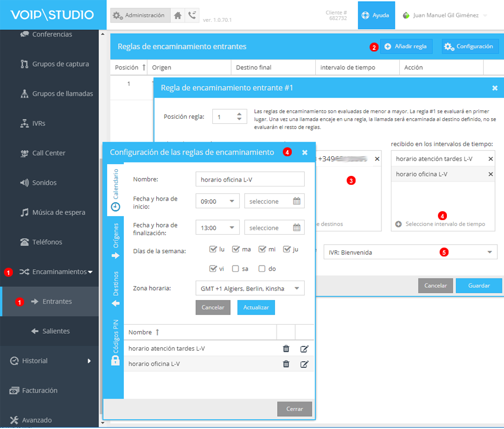Image resolution: width=504 pixels, height=429 pixels.
Task: Open calendar picker for end date
Action: click(297, 228)
